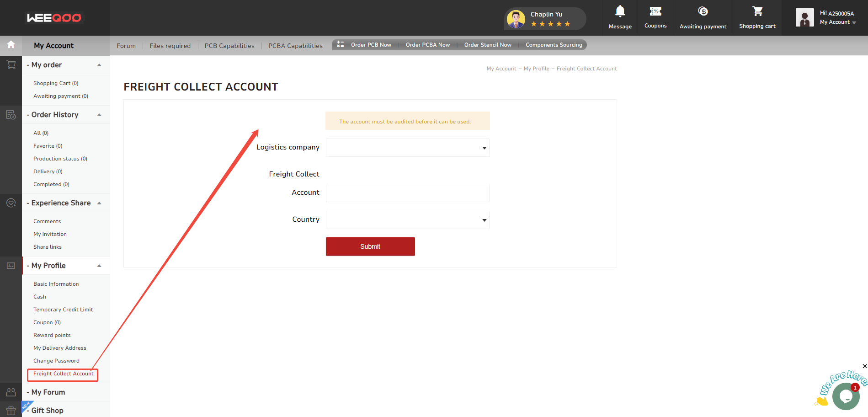
Task: Click the home icon in sidebar
Action: coord(11,45)
